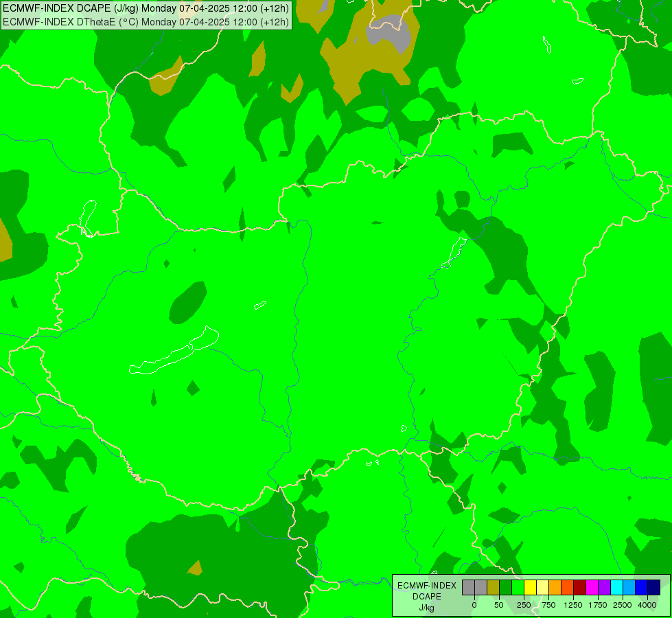Click the medium blue legend swatch before 4000
The width and height of the screenshot is (672, 618).
click(642, 588)
